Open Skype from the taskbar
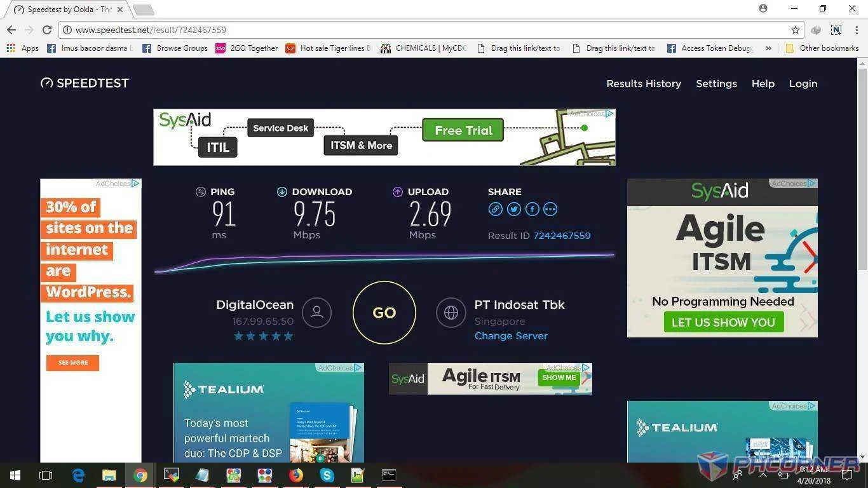Image resolution: width=868 pixels, height=488 pixels. [x=327, y=475]
